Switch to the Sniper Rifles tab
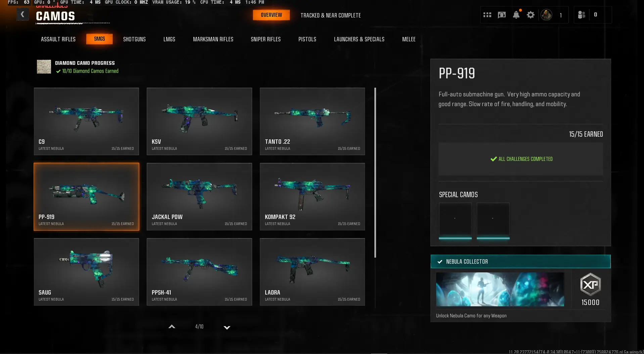Screen dimensions: 644x354 pos(266,39)
